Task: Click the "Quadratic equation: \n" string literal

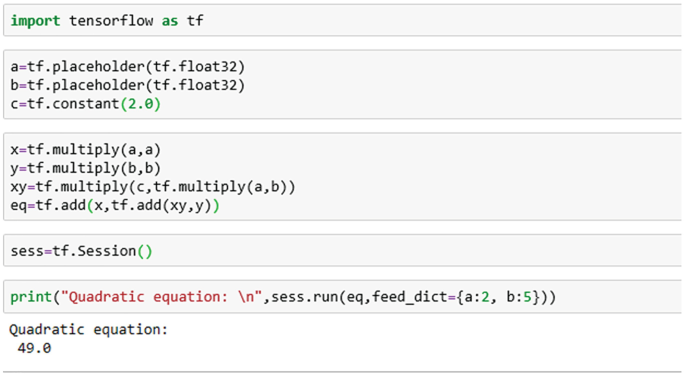Action: coord(161,297)
